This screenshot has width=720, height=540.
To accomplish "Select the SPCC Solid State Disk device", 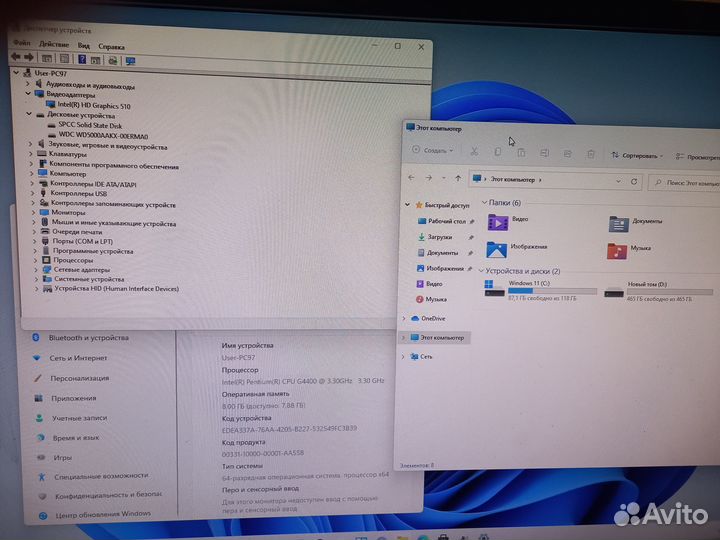I will pos(84,125).
